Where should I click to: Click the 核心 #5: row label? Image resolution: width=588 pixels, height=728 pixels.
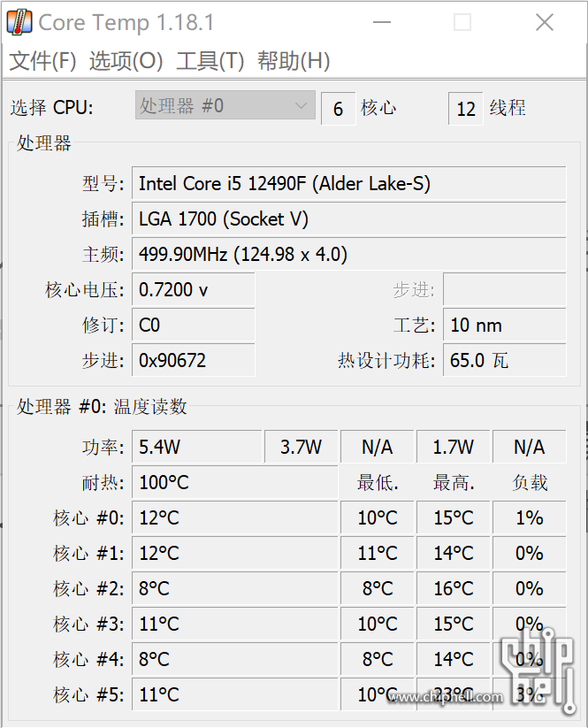click(x=88, y=694)
